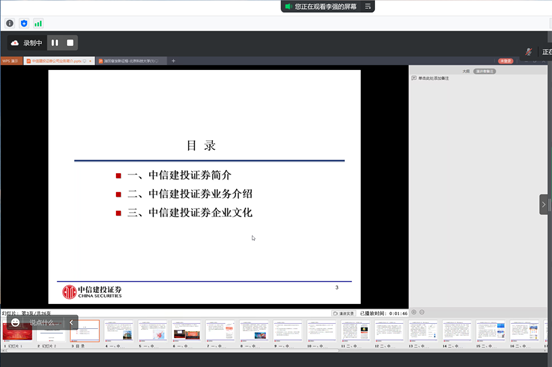This screenshot has height=367, width=552.
Task: Open the slide 6 thumbnail
Action: click(186, 331)
